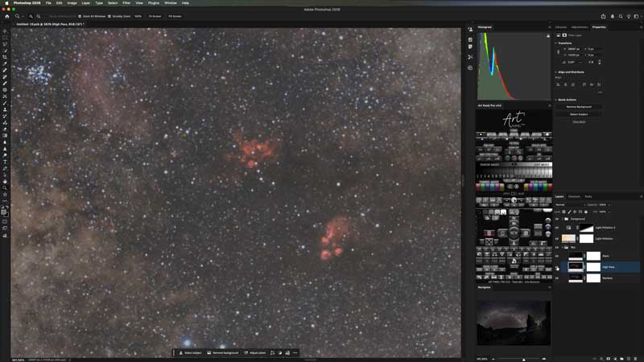
Task: Select the Crop tool
Action: click(5, 57)
